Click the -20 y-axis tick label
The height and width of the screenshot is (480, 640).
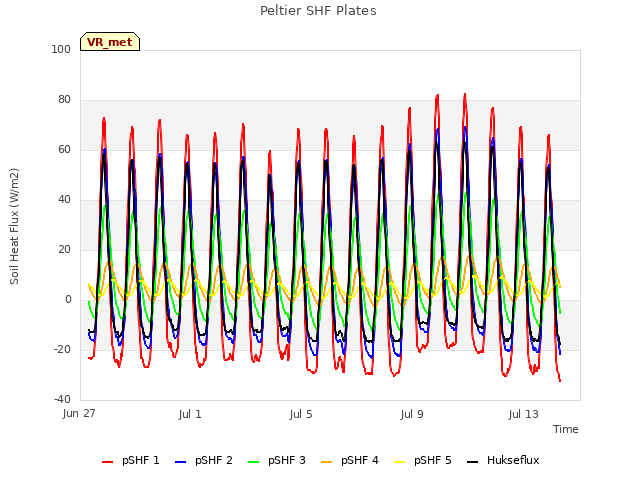pos(62,350)
